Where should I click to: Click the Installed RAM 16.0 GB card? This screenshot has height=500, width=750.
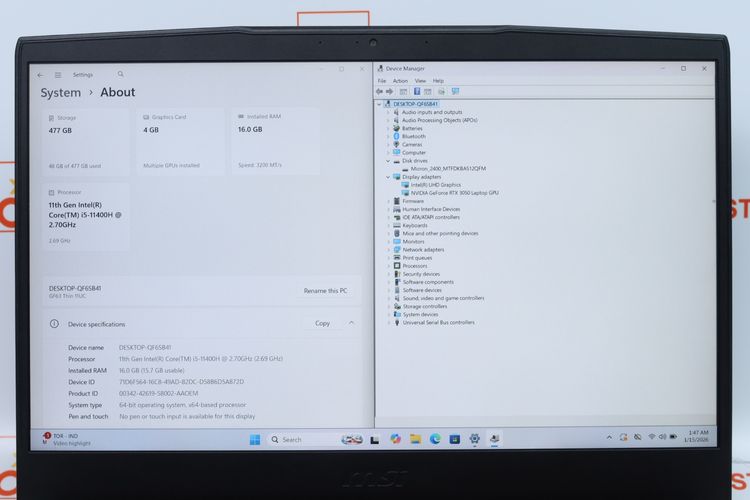click(276, 141)
